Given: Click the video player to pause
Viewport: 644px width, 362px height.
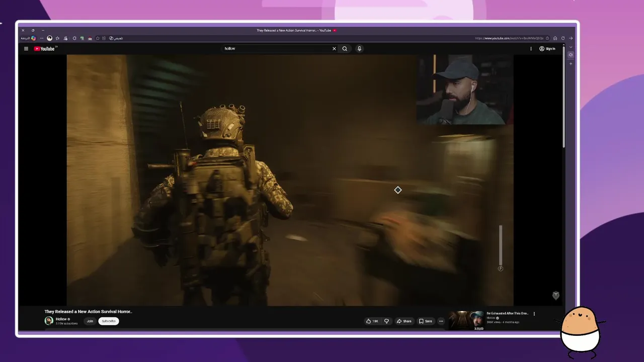Looking at the screenshot, I should point(290,180).
